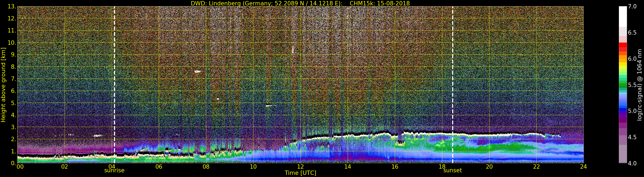Viewport: 644px width, 177px height.
Task: Click the colorbar tick label '6.5'
Action: pos(632,33)
